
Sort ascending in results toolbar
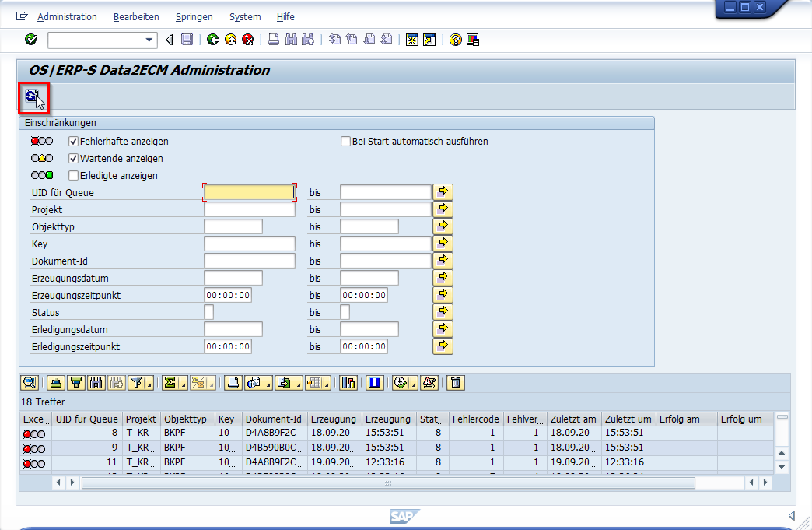click(56, 382)
